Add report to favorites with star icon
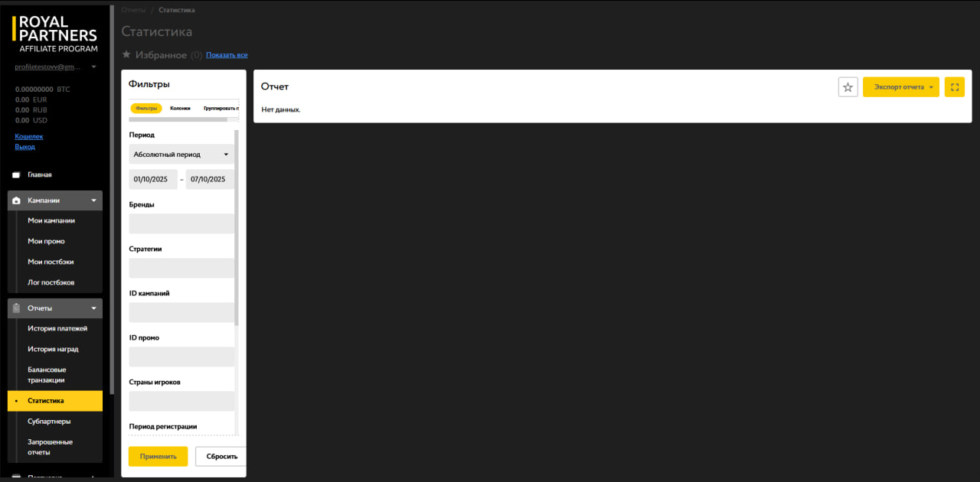The image size is (980, 482). pyautogui.click(x=848, y=87)
